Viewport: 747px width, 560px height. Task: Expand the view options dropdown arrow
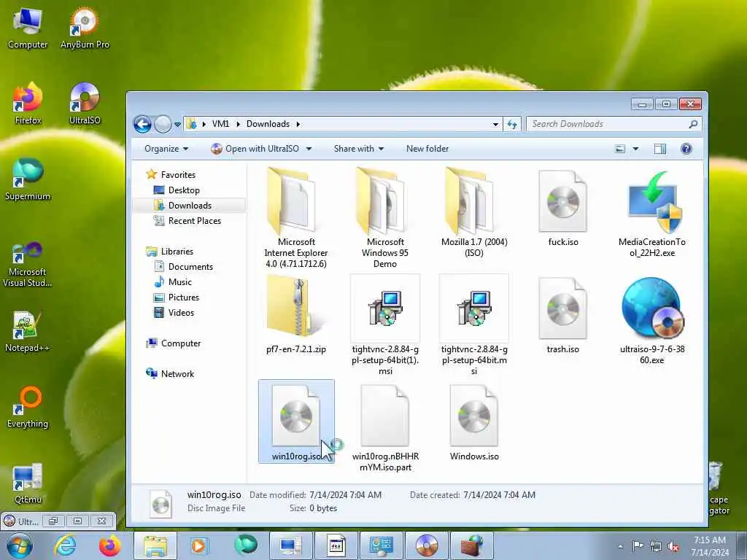pyautogui.click(x=635, y=149)
